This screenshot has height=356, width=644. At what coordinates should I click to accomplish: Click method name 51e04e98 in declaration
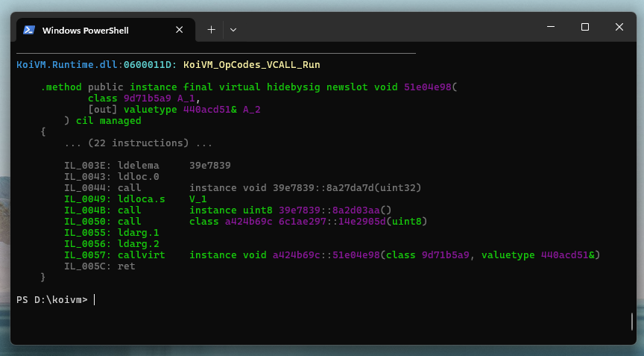(428, 87)
